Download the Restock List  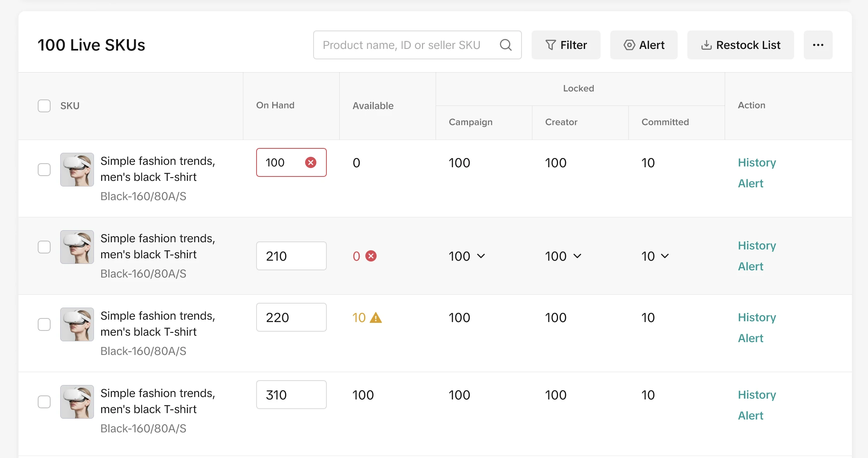[x=740, y=45]
